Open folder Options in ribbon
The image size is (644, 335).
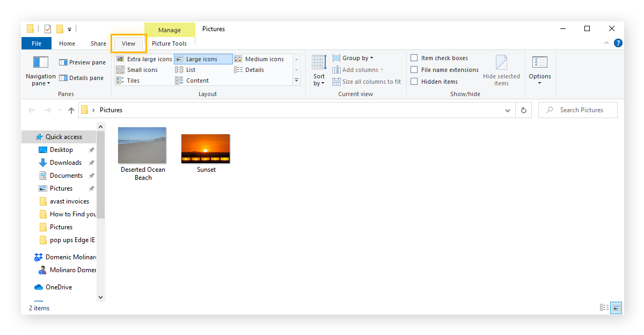539,70
